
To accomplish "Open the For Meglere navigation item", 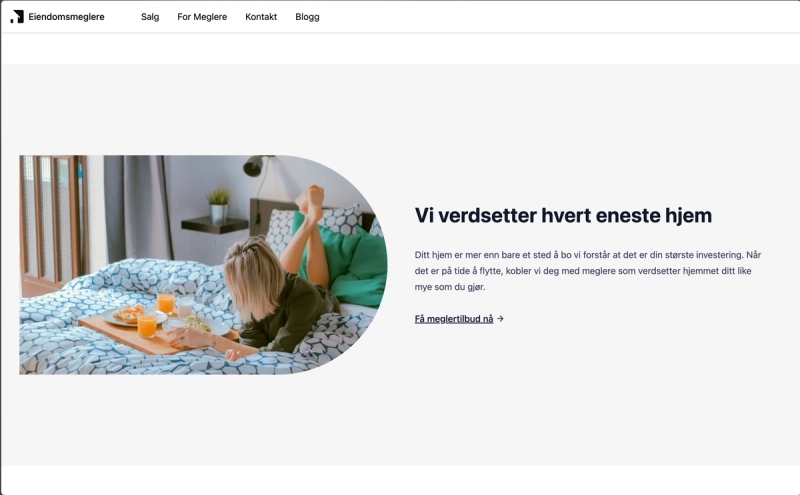I will [x=202, y=17].
